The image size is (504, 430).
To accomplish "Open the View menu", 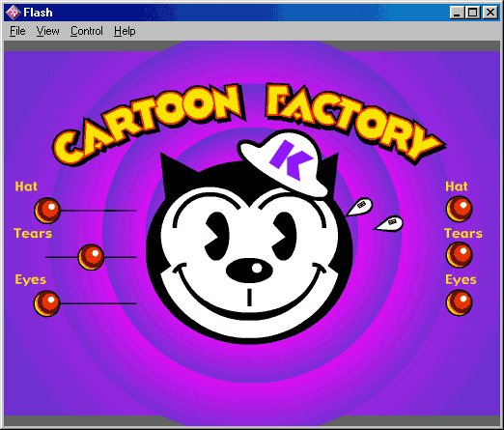I will tap(47, 31).
